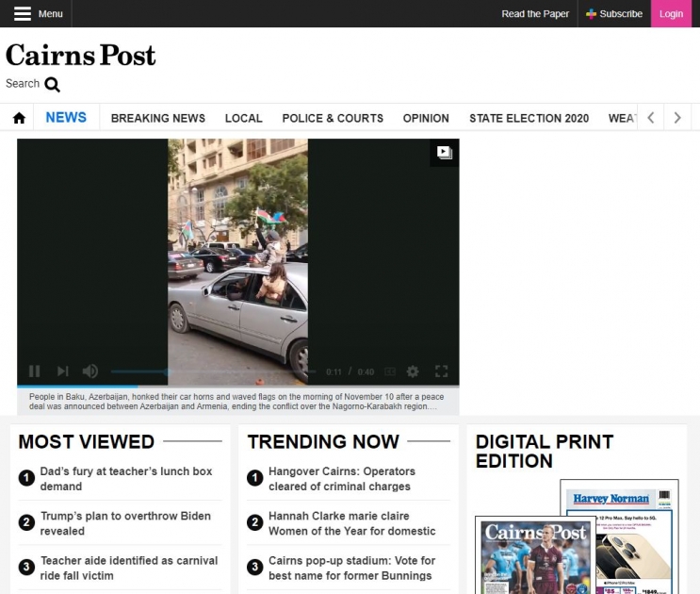Mute the video volume speaker icon
700x594 pixels.
[x=90, y=371]
